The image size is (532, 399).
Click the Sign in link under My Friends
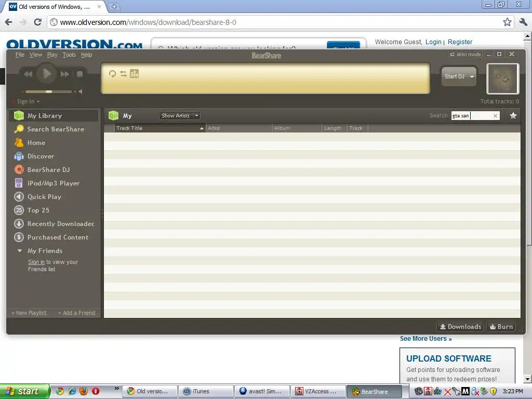click(x=36, y=262)
